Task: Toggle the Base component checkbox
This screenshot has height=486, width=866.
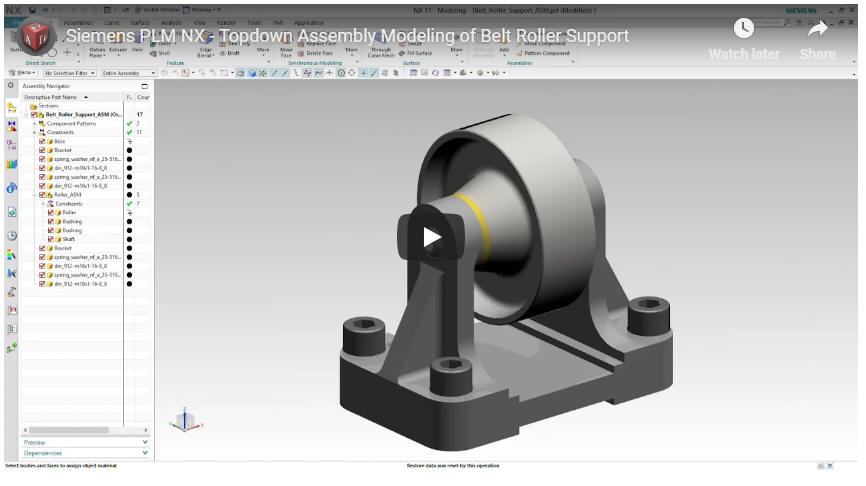Action: point(42,141)
